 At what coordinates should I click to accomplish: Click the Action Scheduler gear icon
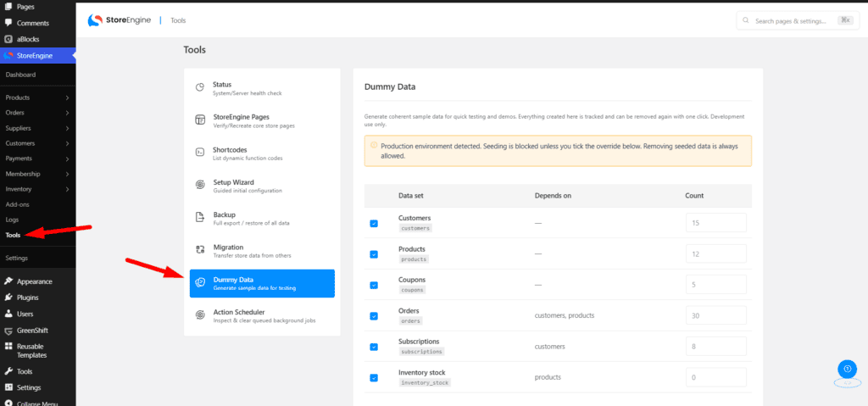(200, 314)
